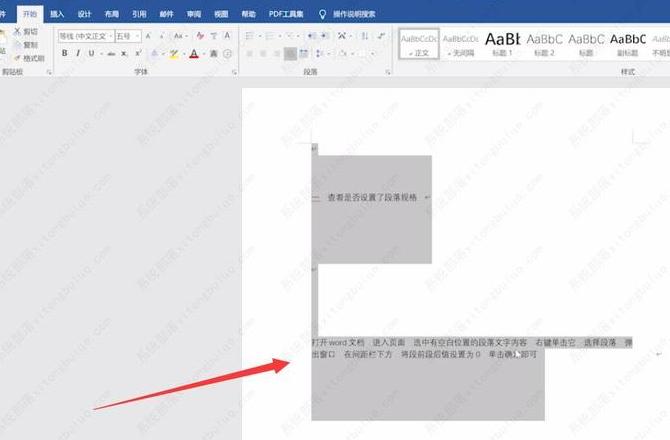Click show/hide paragraph marks icon
The width and height of the screenshot is (670, 440).
point(381,36)
